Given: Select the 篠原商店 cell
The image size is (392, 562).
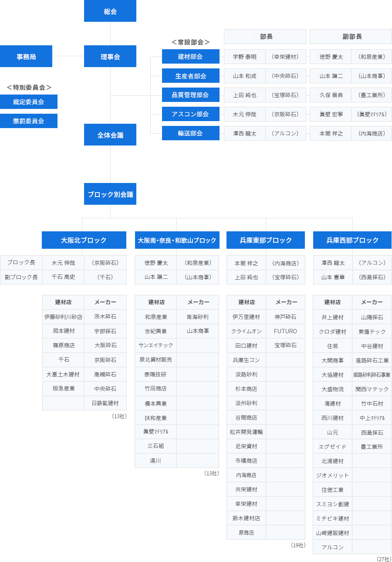Looking at the screenshot, I should point(64,345).
